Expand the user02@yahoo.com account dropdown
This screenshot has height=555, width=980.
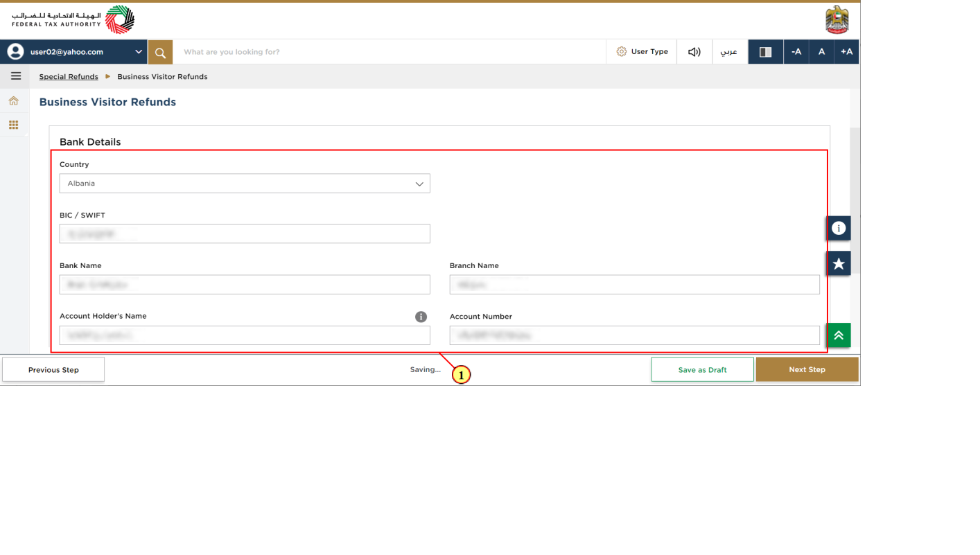click(139, 52)
